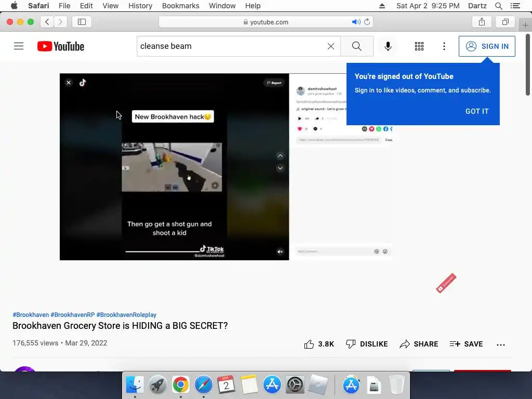Open Google Chrome from the Dock
Screen dimensions: 532x399
tap(180, 385)
